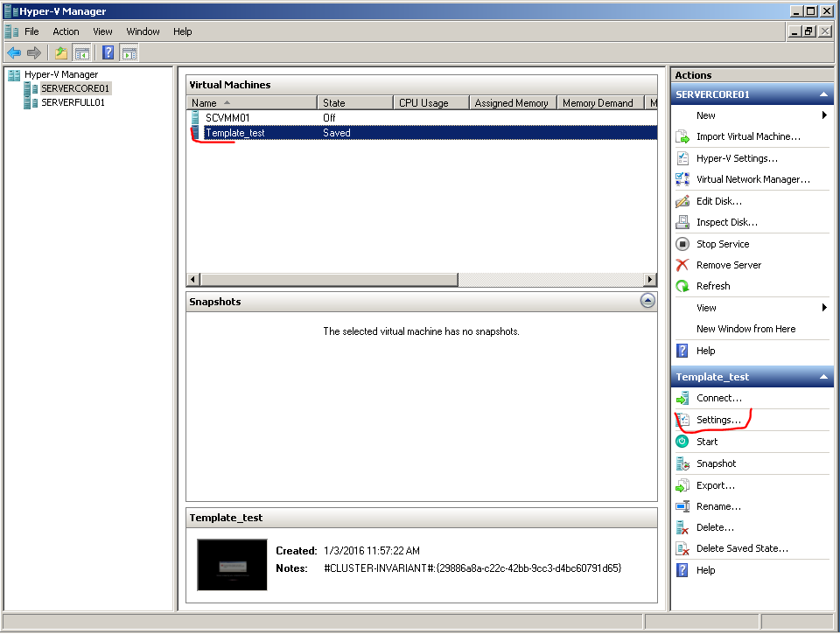Screen dimensions: 840x634
Task: Click the Import Virtual Machine icon
Action: 682,137
